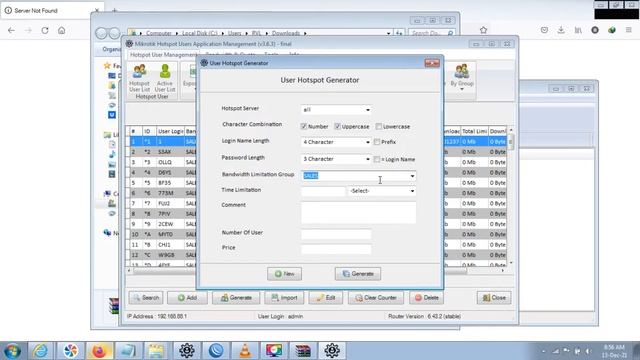Open the Time Limitation -Select- unit dropdown
Viewport: 640px width, 360px height.
click(382, 191)
